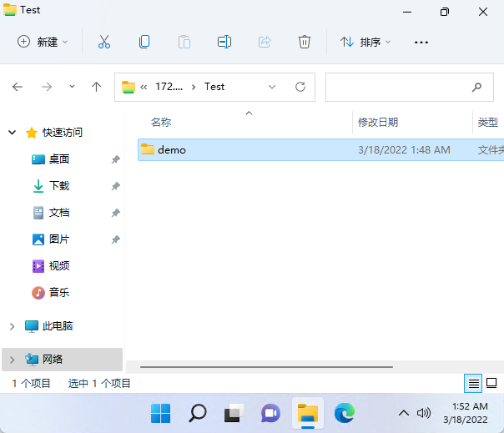The image size is (504, 433).
Task: Sort by 修改日期 column header
Action: [x=378, y=122]
